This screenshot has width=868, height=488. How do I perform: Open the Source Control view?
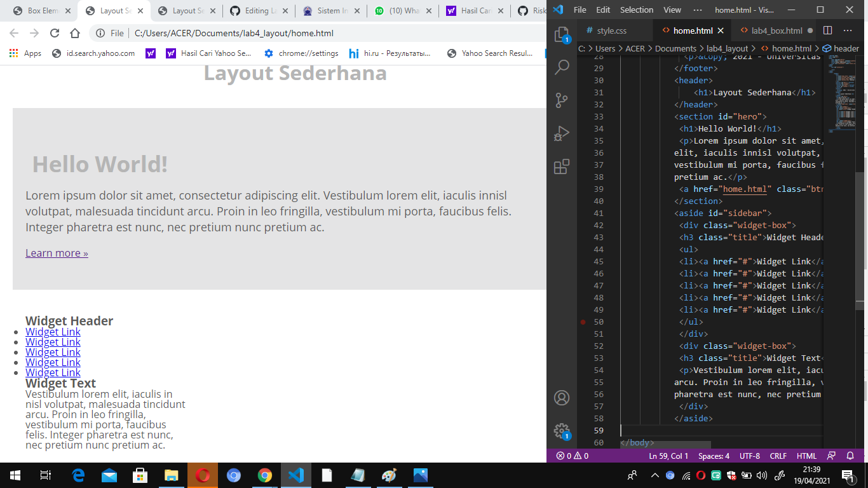tap(562, 100)
